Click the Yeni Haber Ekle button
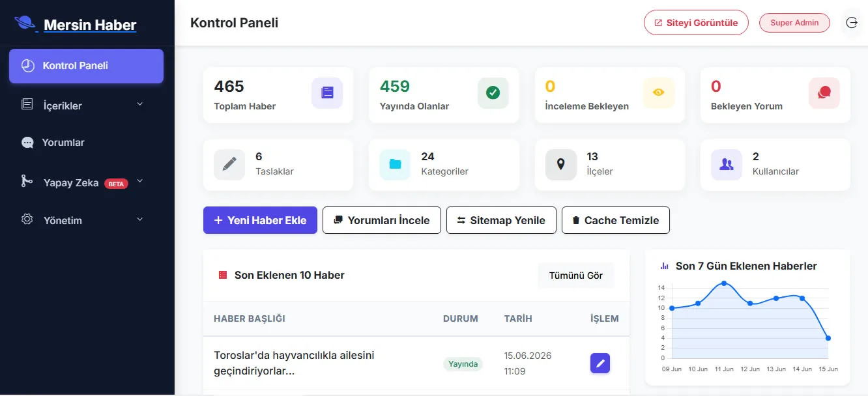Image resolution: width=868 pixels, height=396 pixels. (260, 220)
